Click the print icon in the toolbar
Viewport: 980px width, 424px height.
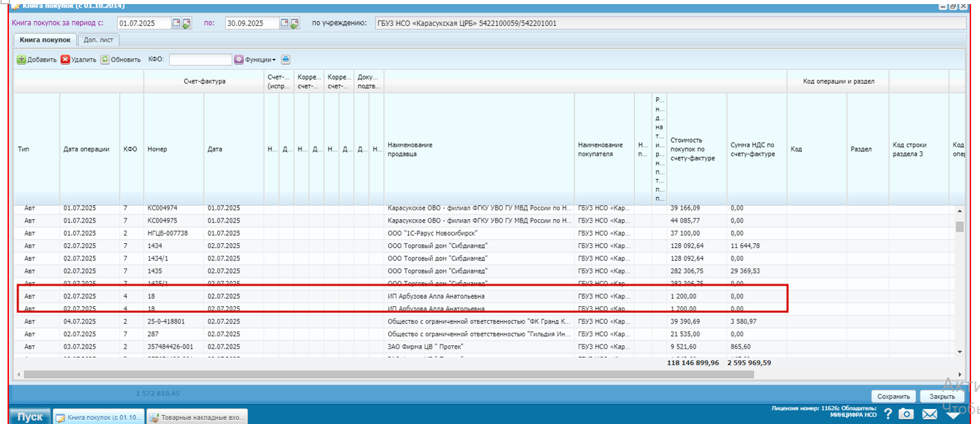[286, 60]
